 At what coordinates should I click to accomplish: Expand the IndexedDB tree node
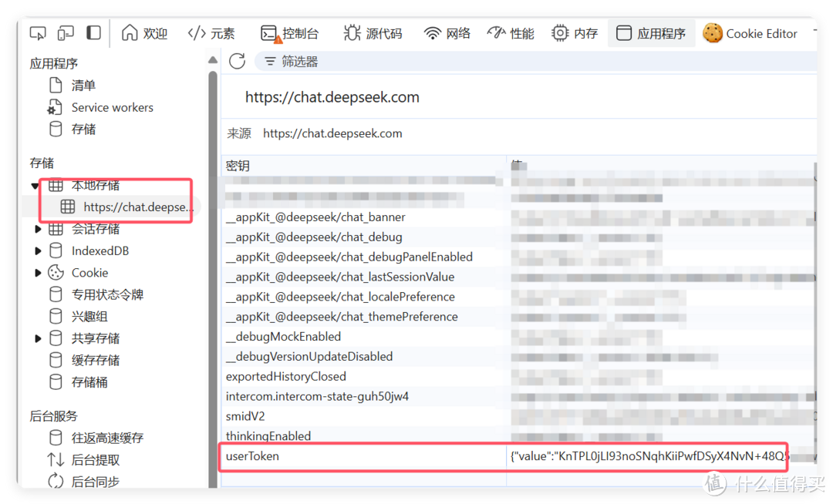38,251
